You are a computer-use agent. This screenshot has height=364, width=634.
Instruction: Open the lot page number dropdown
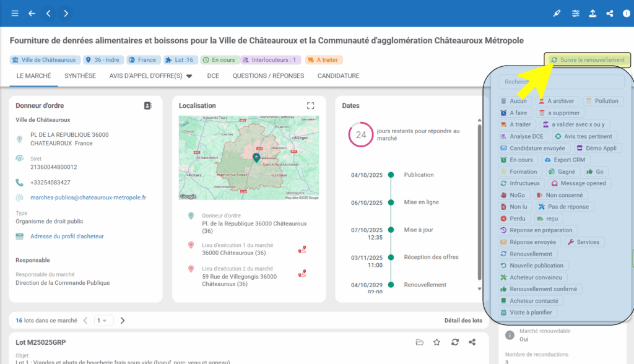click(103, 321)
